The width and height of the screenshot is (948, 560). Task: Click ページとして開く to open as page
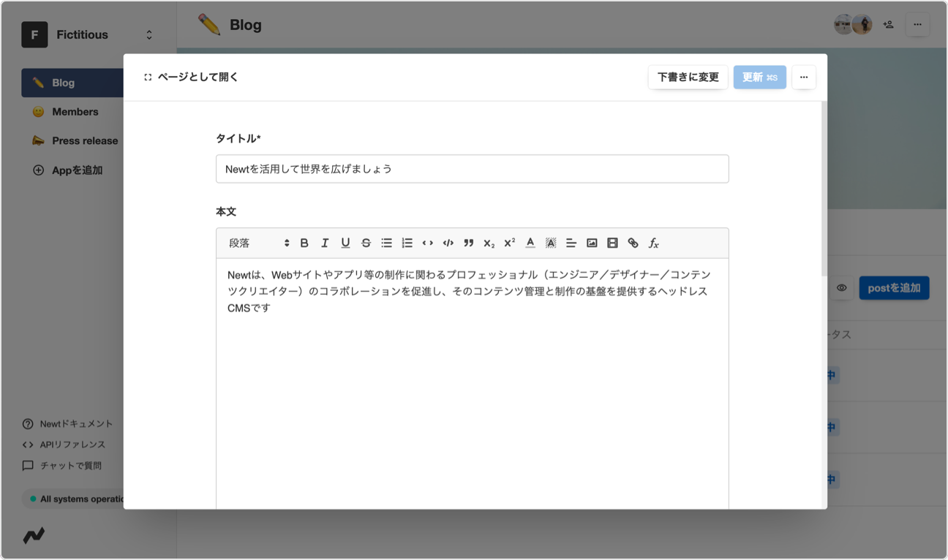[191, 77]
